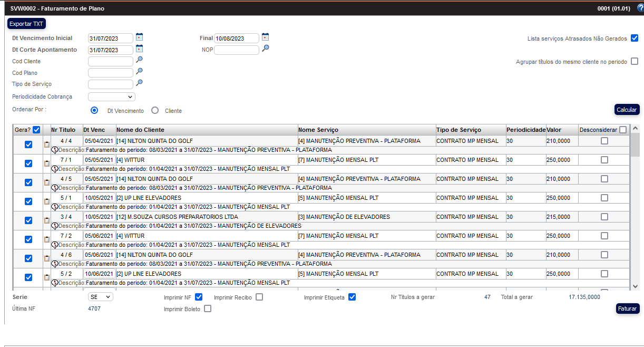This screenshot has height=347, width=644.
Task: Expand Periodicidade Cobrança dropdown
Action: tap(112, 97)
